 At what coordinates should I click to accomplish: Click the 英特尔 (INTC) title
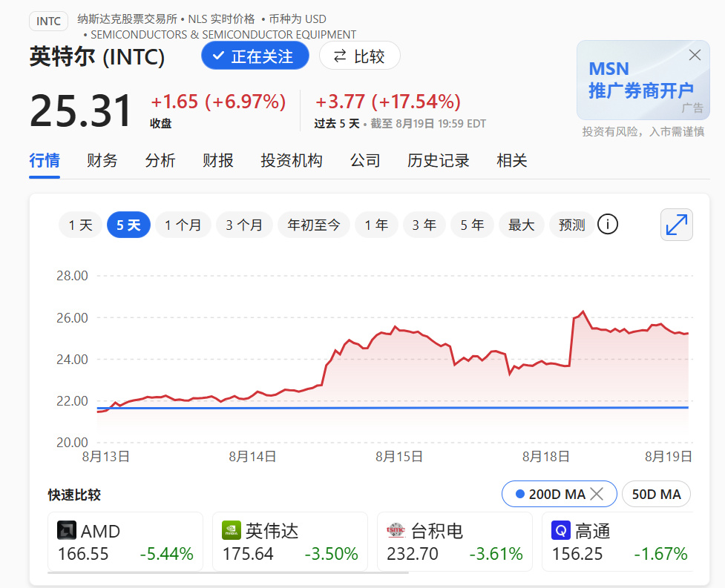[x=97, y=57]
